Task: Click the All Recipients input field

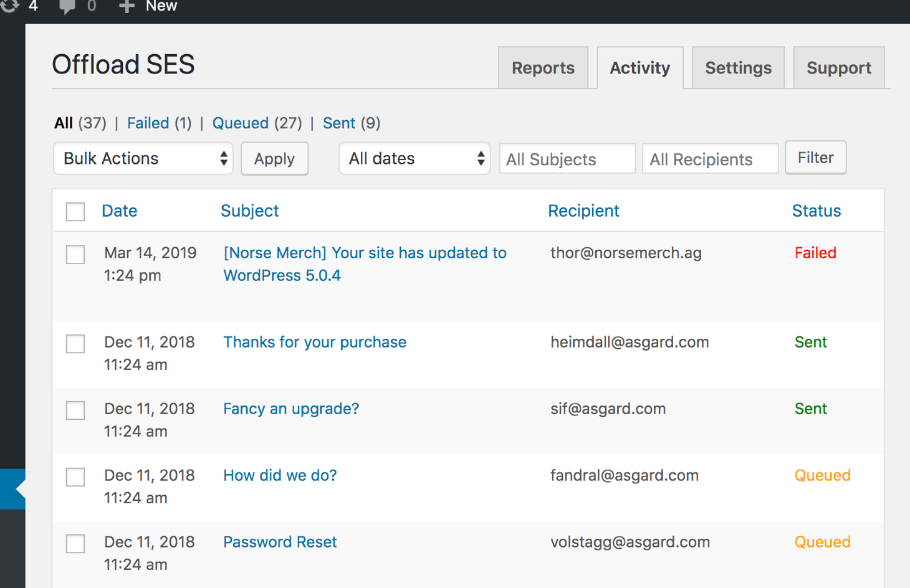Action: (x=710, y=159)
